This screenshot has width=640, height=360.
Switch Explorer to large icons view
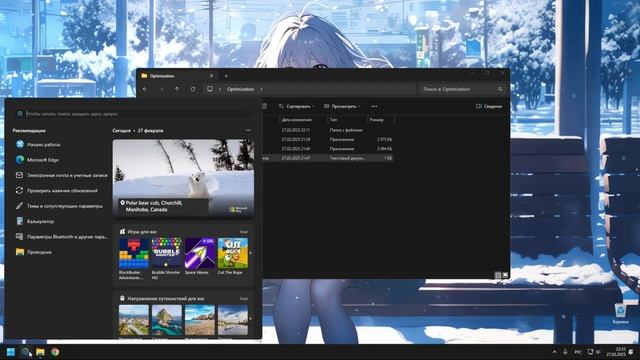click(505, 275)
